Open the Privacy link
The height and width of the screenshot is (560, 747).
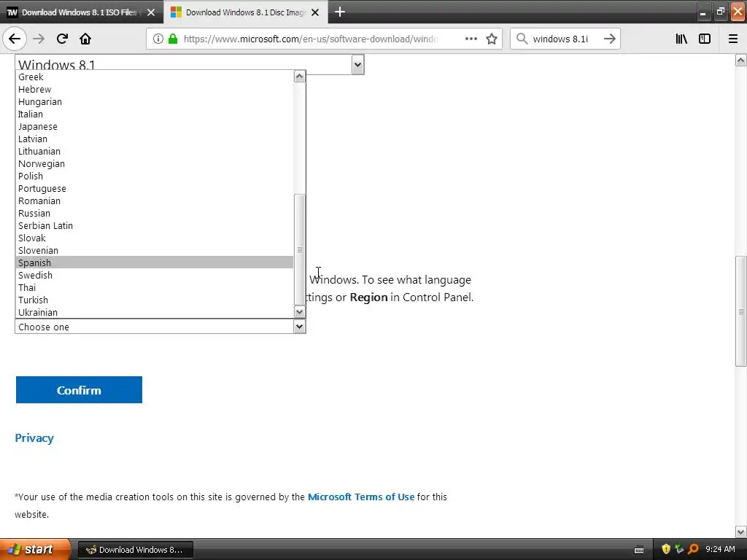tap(34, 437)
